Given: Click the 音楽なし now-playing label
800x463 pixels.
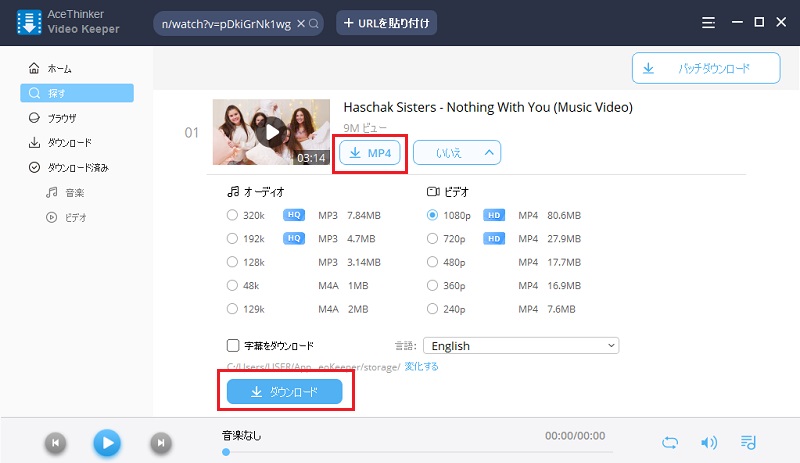Looking at the screenshot, I should click(x=241, y=435).
